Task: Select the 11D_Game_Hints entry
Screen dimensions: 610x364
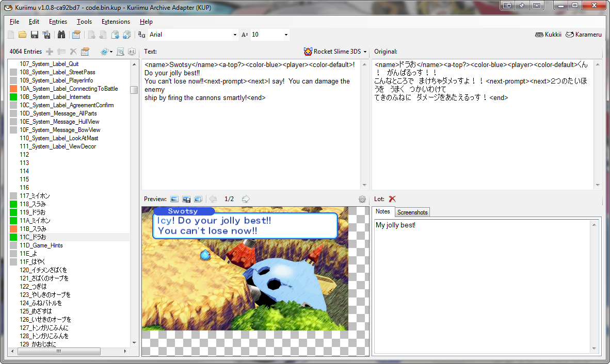Action: pyautogui.click(x=41, y=245)
